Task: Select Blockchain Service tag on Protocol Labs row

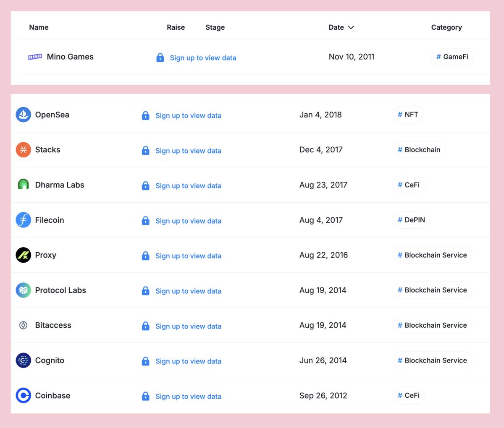Action: [433, 290]
